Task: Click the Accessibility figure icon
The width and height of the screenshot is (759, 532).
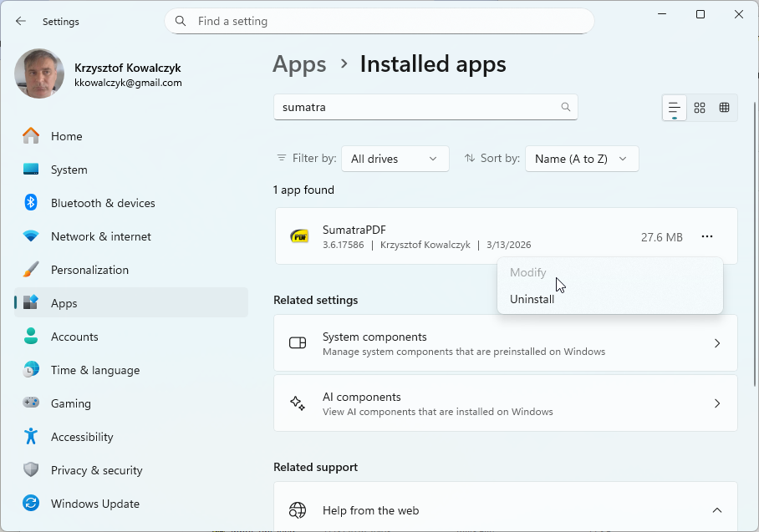Action: 31,436
